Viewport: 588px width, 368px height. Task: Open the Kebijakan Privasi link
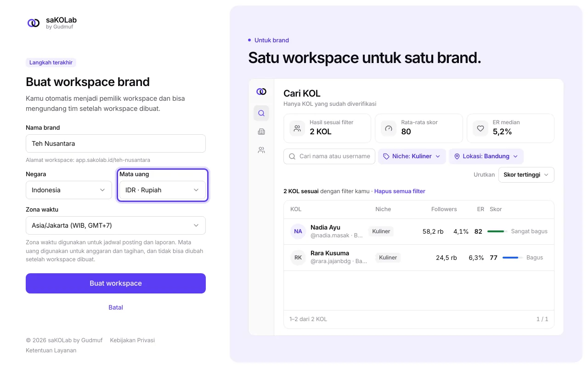pyautogui.click(x=132, y=340)
